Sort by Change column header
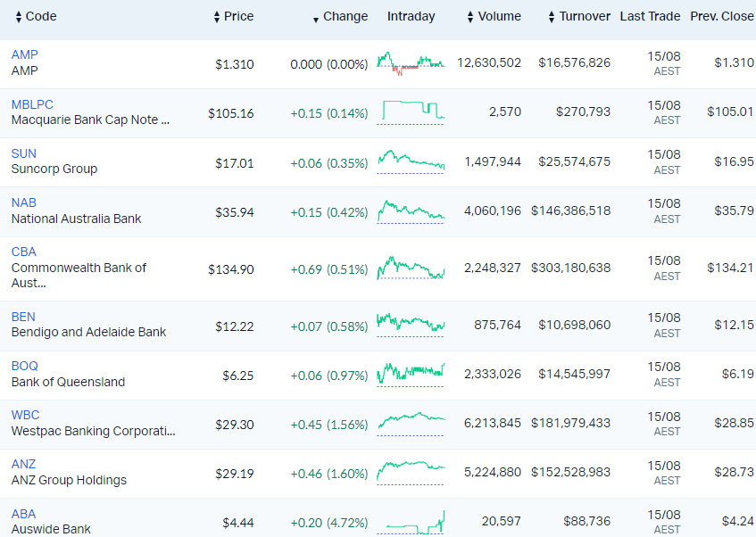Screen dimensions: 756x537 [x=340, y=17]
